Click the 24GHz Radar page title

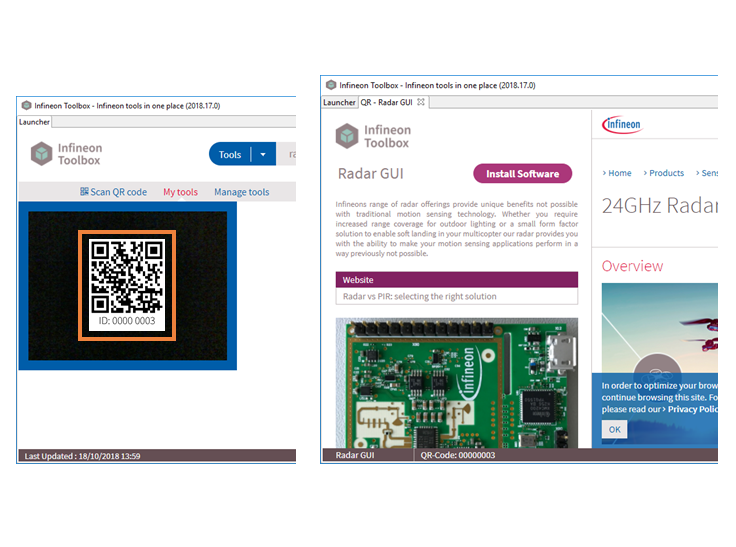pos(659,206)
